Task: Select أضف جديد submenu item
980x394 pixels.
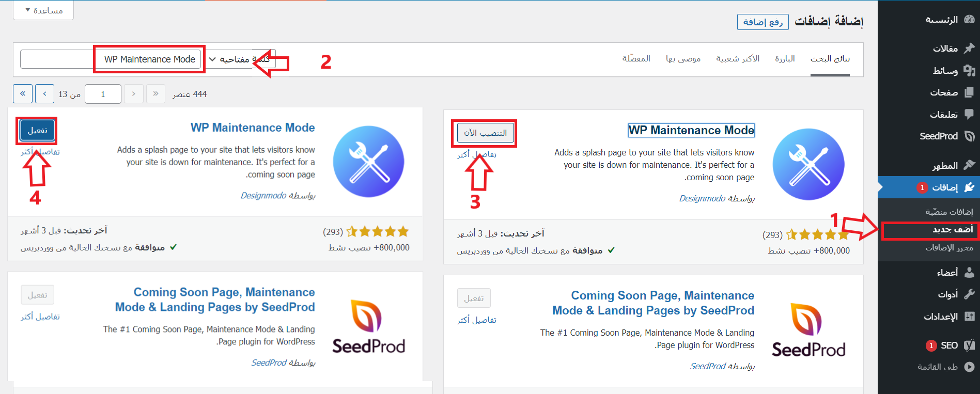Action: tap(953, 229)
